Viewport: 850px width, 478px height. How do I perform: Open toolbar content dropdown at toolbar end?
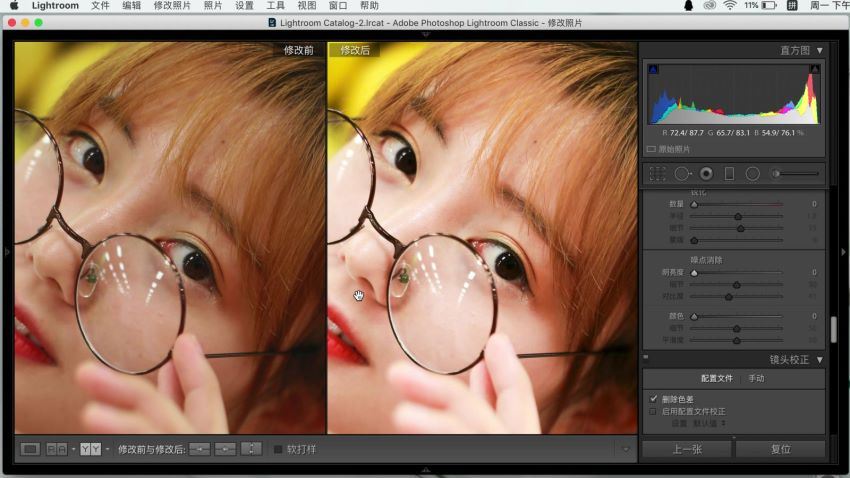coord(625,449)
